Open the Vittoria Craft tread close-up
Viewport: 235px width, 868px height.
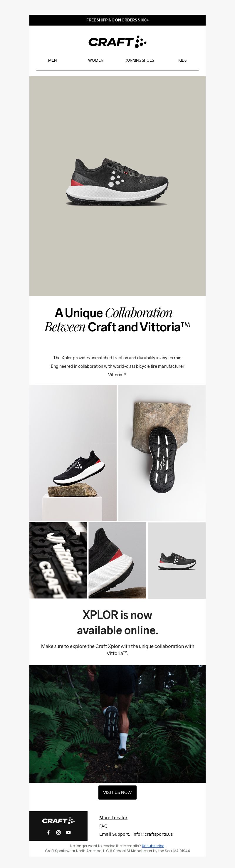tap(58, 560)
